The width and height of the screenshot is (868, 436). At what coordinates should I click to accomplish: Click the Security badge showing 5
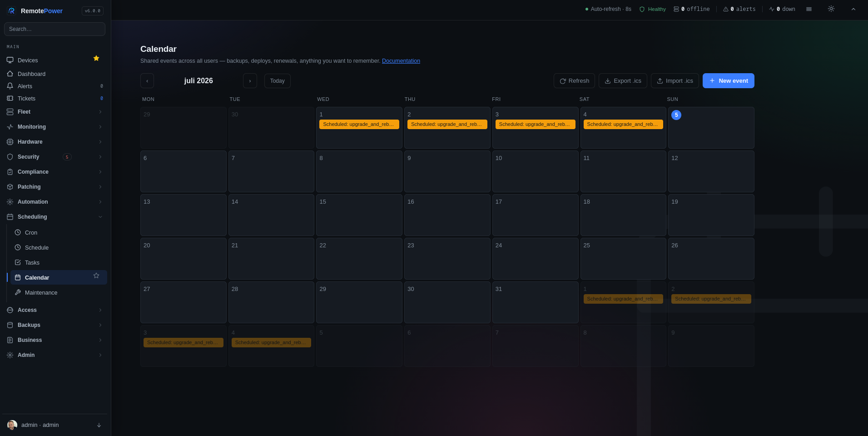67,157
